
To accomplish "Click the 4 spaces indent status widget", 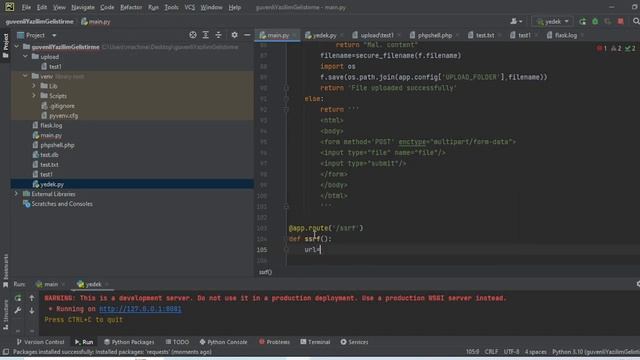I will point(536,352).
